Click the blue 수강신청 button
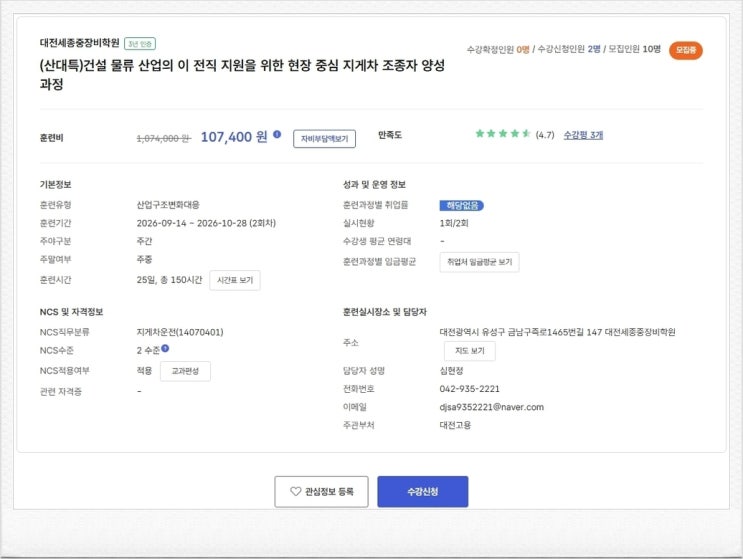Screen dimensions: 743x559 coord(423,492)
